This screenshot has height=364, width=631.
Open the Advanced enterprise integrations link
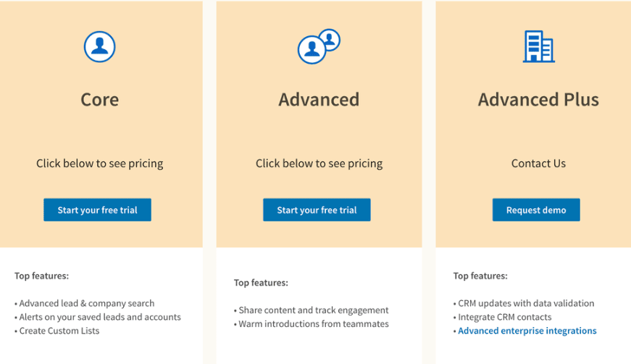(x=527, y=331)
